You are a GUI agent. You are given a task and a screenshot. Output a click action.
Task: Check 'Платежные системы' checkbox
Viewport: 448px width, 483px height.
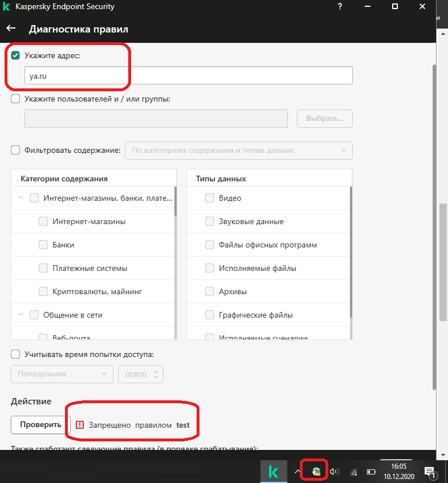coord(43,268)
